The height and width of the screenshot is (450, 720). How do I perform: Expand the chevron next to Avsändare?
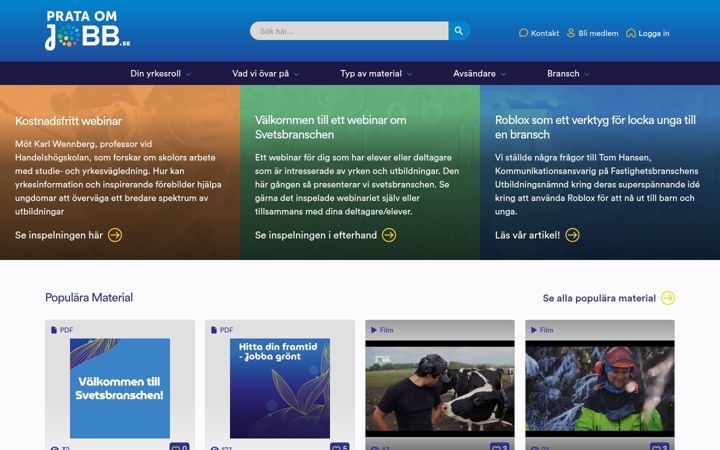tap(503, 74)
